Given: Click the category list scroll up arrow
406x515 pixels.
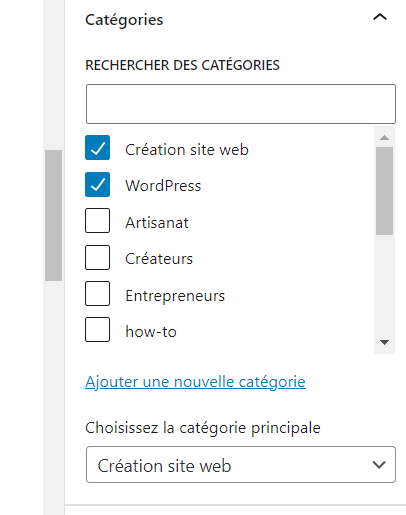Looking at the screenshot, I should pyautogui.click(x=384, y=137).
